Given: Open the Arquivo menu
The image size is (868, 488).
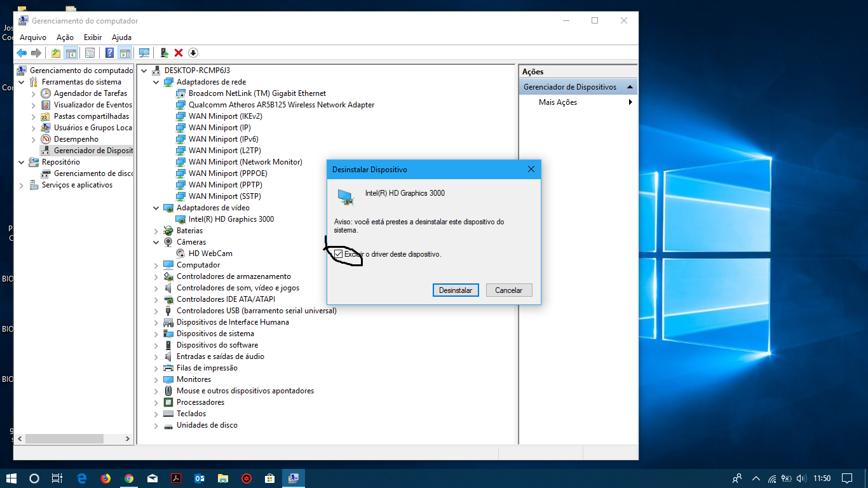Looking at the screenshot, I should (33, 37).
